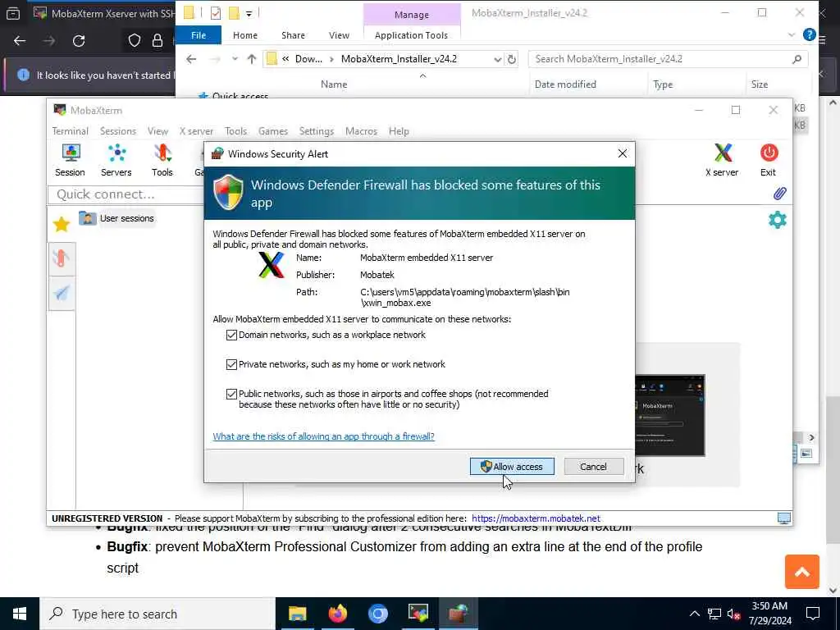Uncheck the Public networks checkbox
The height and width of the screenshot is (630, 840).
point(231,394)
